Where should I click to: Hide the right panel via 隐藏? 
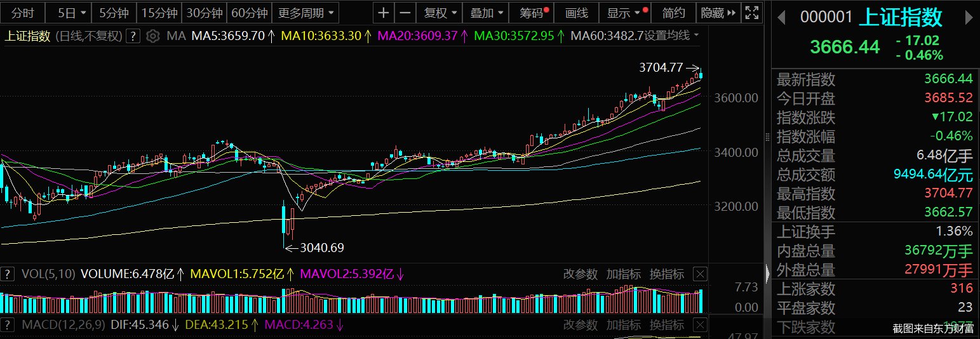719,13
